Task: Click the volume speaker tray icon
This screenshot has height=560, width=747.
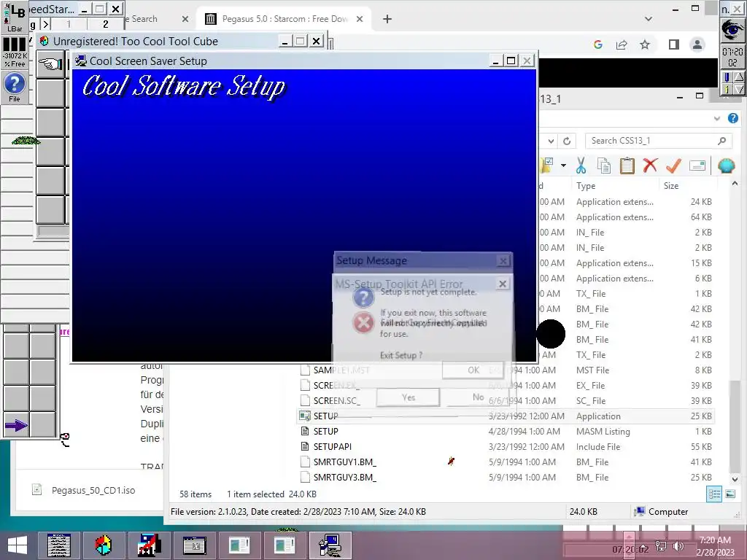Action: point(678,546)
